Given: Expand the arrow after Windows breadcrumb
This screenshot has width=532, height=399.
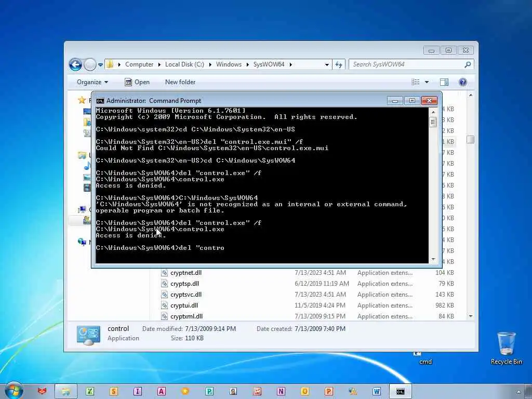Looking at the screenshot, I should pyautogui.click(x=247, y=64).
